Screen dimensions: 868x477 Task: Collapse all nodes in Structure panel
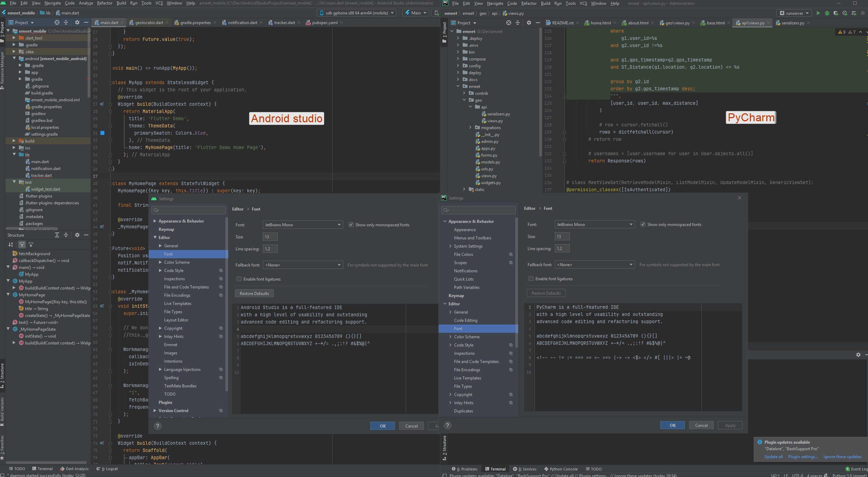pos(66,235)
